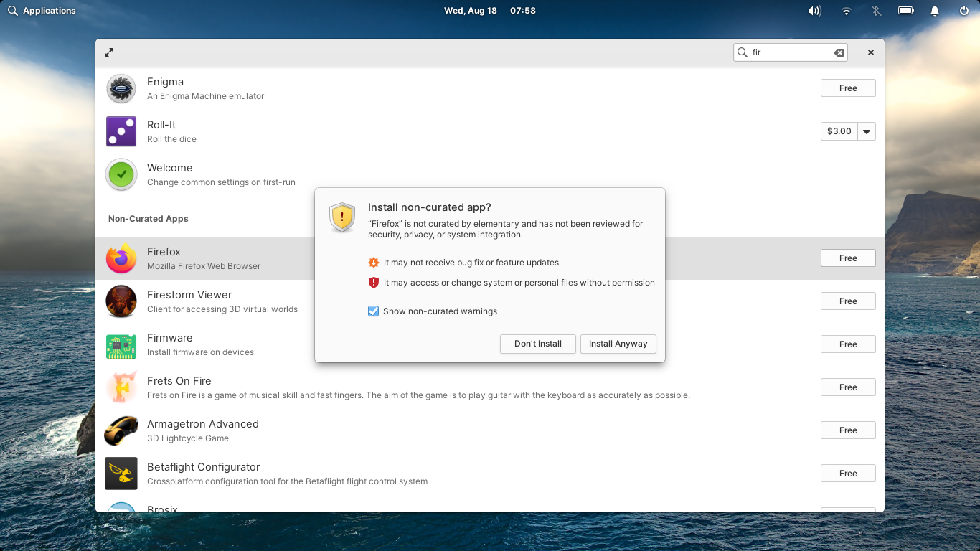Open the battery indicator
Image resolution: width=980 pixels, height=551 pixels.
pyautogui.click(x=905, y=11)
